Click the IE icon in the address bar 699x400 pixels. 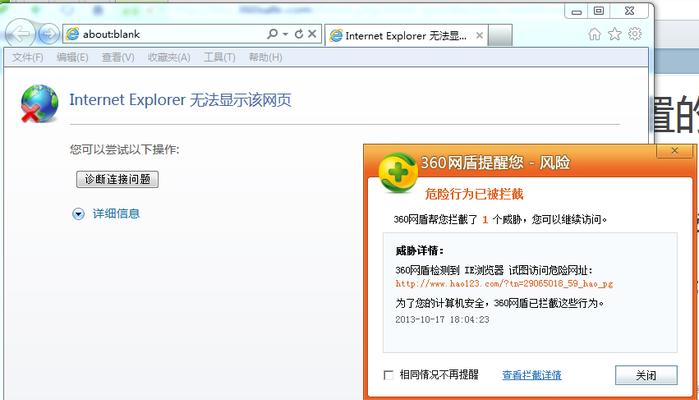click(73, 34)
